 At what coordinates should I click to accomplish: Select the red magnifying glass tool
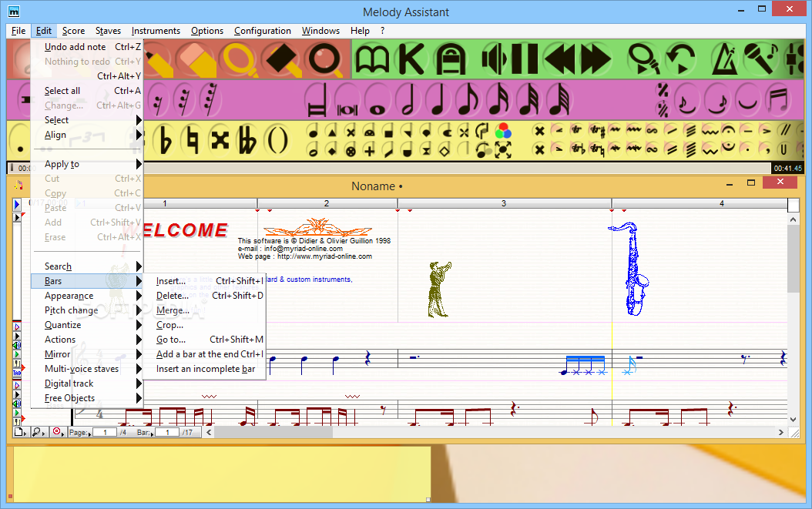[x=324, y=59]
